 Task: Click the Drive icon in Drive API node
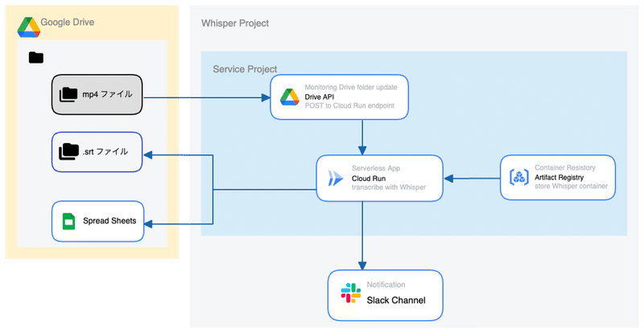[x=290, y=97]
